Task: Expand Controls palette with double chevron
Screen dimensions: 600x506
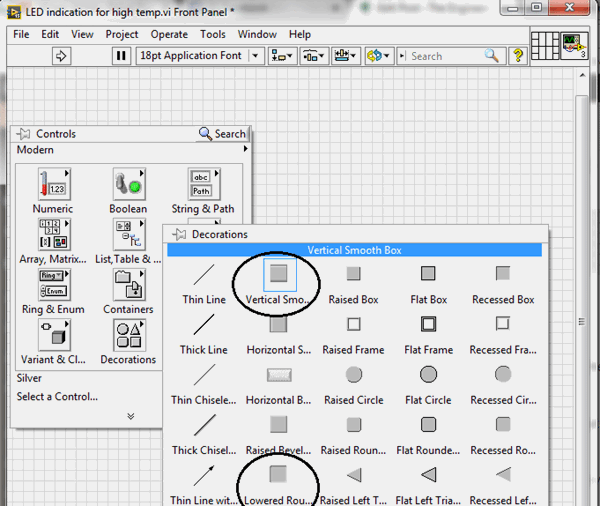Action: 131,416
